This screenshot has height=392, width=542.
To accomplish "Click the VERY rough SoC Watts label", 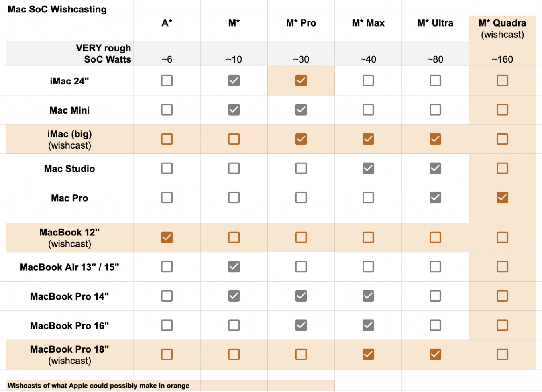I will (x=104, y=54).
